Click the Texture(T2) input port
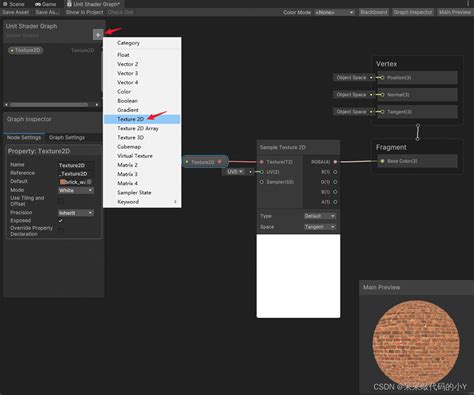The image size is (474, 395). [262, 162]
